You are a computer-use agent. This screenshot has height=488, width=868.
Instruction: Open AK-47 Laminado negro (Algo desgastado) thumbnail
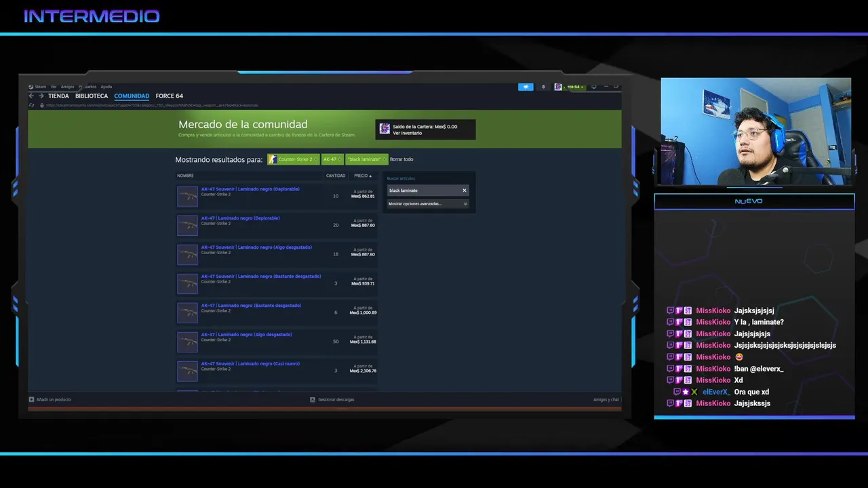(x=187, y=342)
